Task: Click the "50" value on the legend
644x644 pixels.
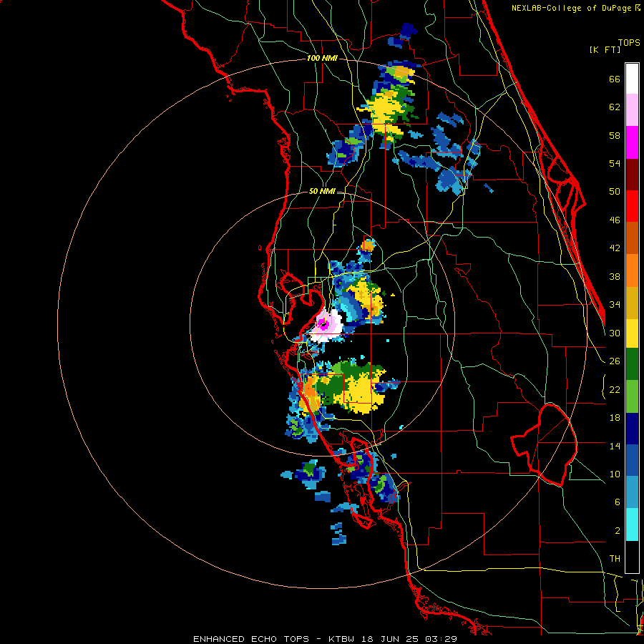Action: tap(615, 192)
